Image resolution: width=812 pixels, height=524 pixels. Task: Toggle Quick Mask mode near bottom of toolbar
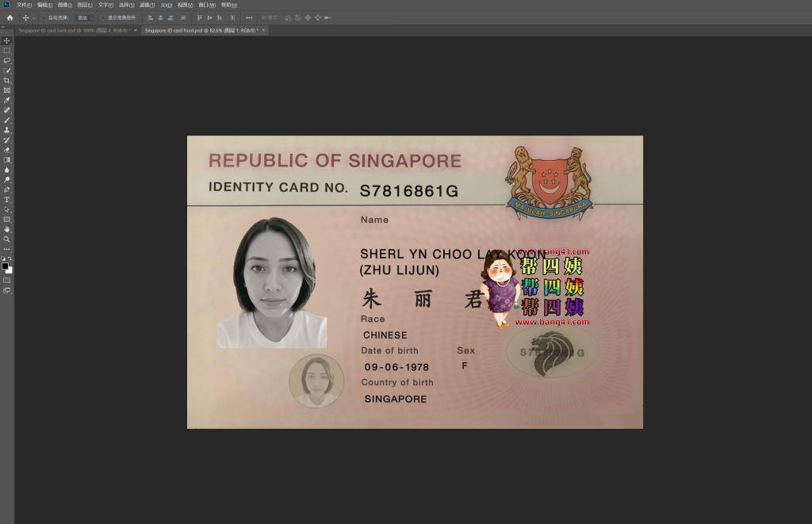point(6,279)
